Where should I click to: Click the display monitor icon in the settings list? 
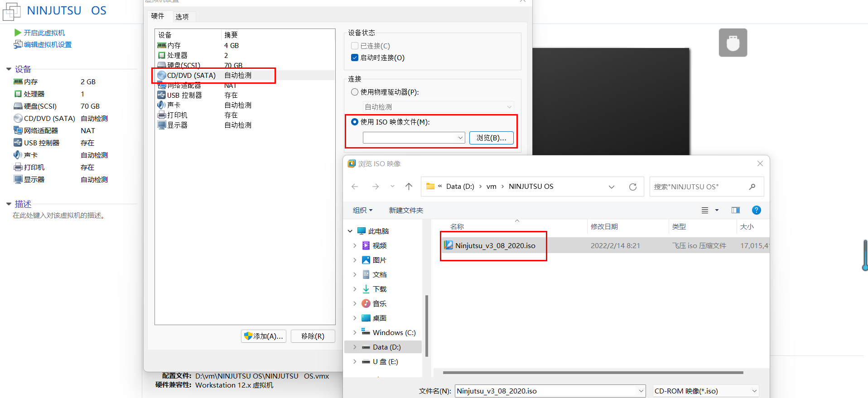coord(162,125)
